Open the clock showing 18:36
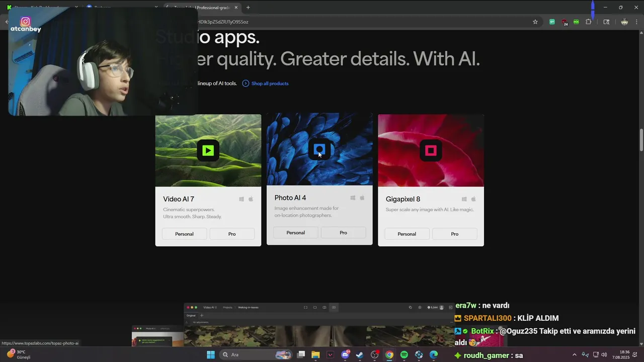This screenshot has width=644, height=362. (621, 355)
